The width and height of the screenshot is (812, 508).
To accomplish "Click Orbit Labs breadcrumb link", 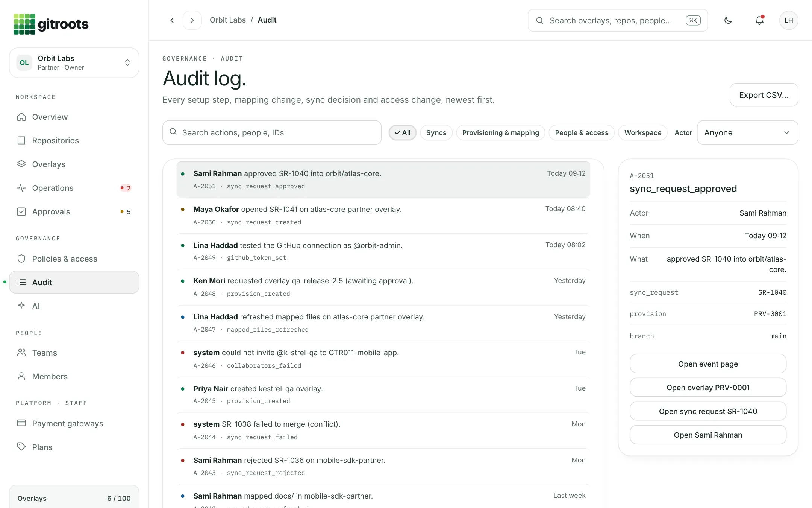I will point(227,20).
